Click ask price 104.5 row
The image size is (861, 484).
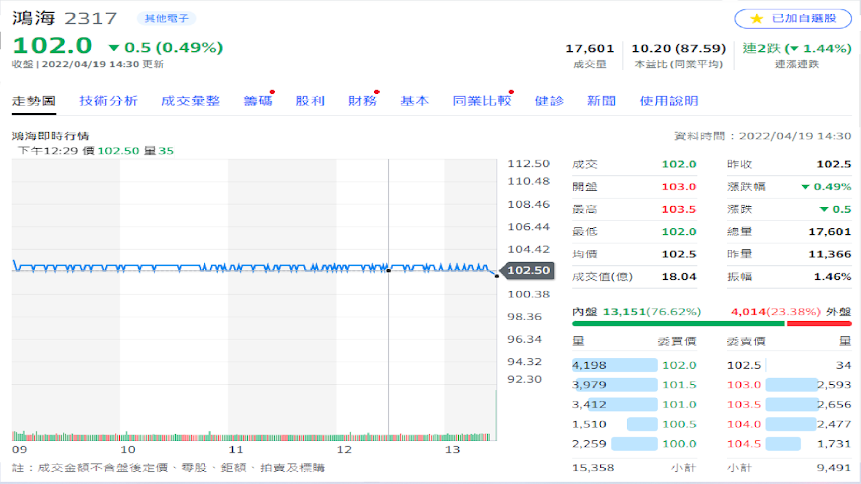coord(789,444)
